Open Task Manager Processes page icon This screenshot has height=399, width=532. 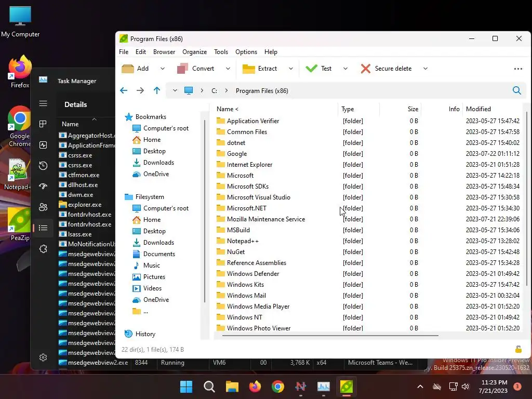pyautogui.click(x=43, y=124)
